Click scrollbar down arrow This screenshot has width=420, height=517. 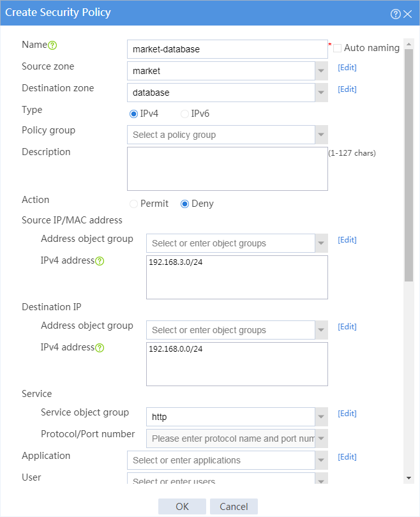(x=409, y=478)
